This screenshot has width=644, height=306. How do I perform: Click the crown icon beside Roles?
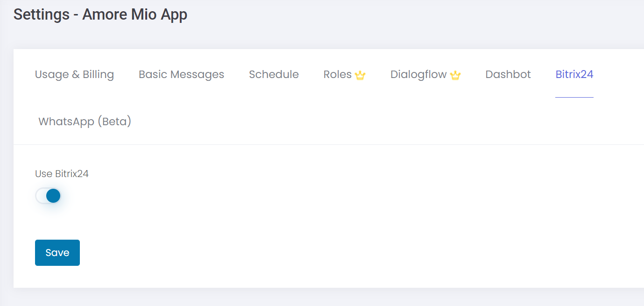360,75
